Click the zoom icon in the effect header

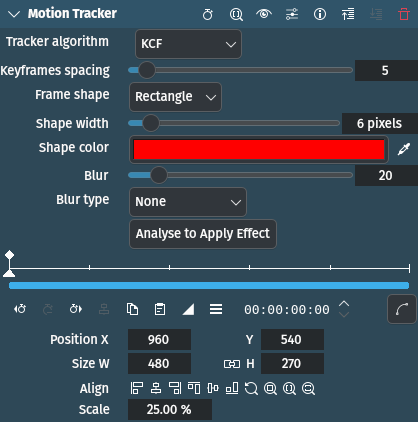click(236, 14)
